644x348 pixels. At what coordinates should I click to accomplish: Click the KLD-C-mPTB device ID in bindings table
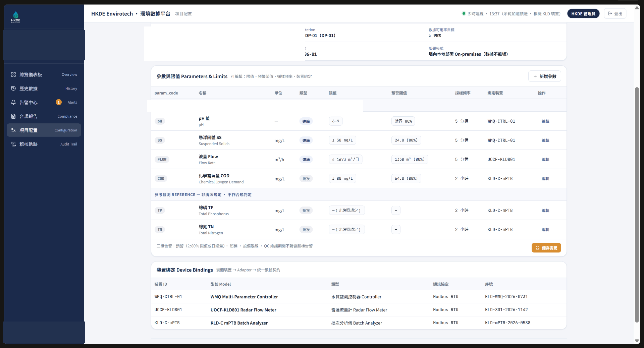tap(167, 323)
